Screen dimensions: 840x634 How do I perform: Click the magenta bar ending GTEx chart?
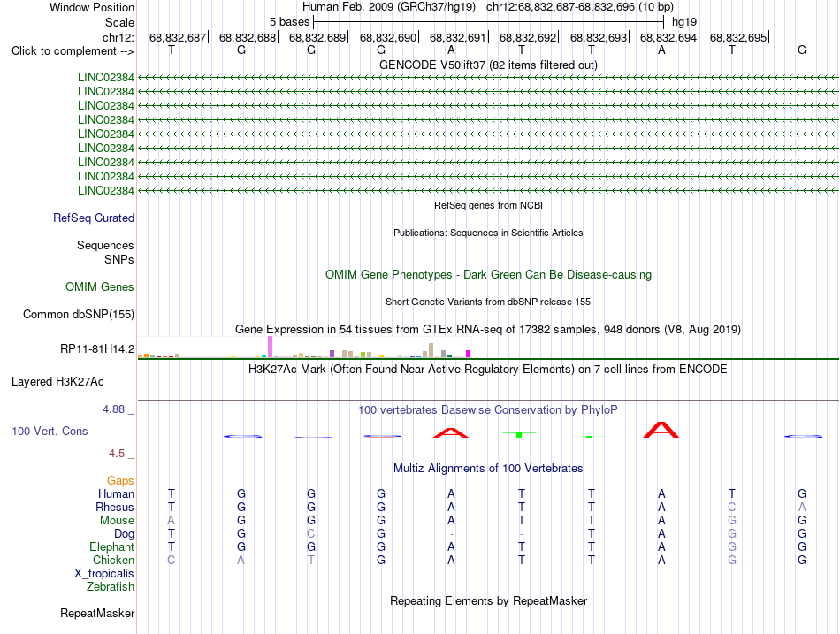pyautogui.click(x=469, y=354)
